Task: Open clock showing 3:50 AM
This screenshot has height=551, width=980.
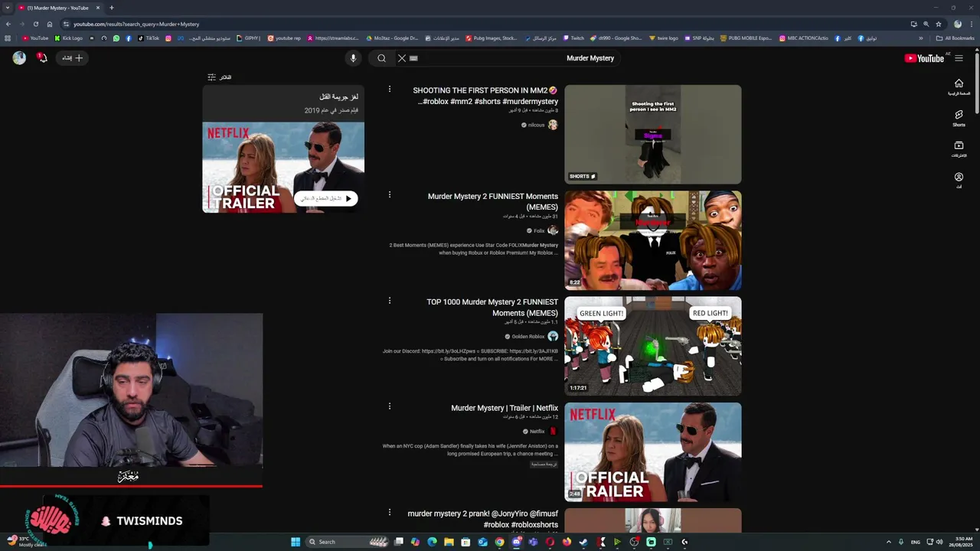Action: pyautogui.click(x=960, y=542)
